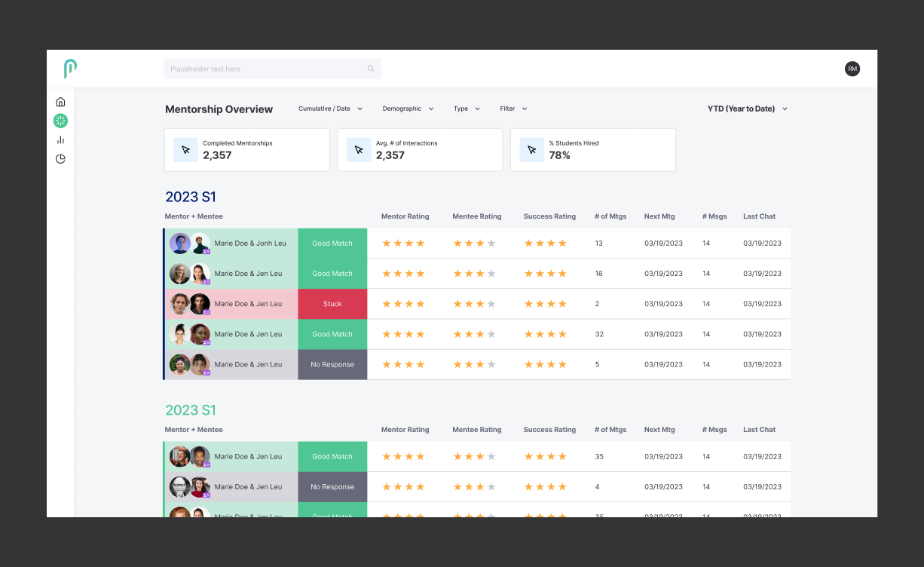Sort by the Mentor Rating column header
This screenshot has width=924, height=567.
point(405,216)
